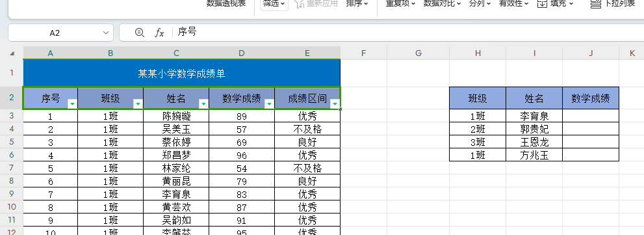
Task: Click the score cell 83
Action: pyautogui.click(x=242, y=194)
